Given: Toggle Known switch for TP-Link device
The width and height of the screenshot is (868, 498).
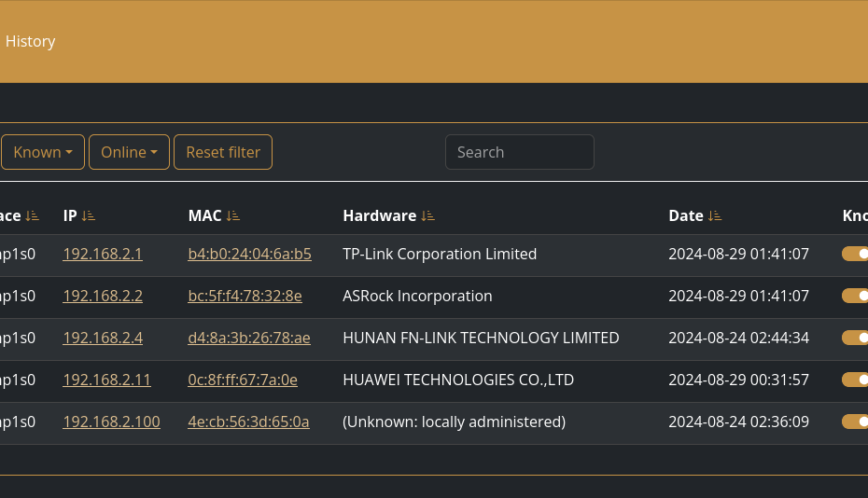Looking at the screenshot, I should (x=856, y=254).
